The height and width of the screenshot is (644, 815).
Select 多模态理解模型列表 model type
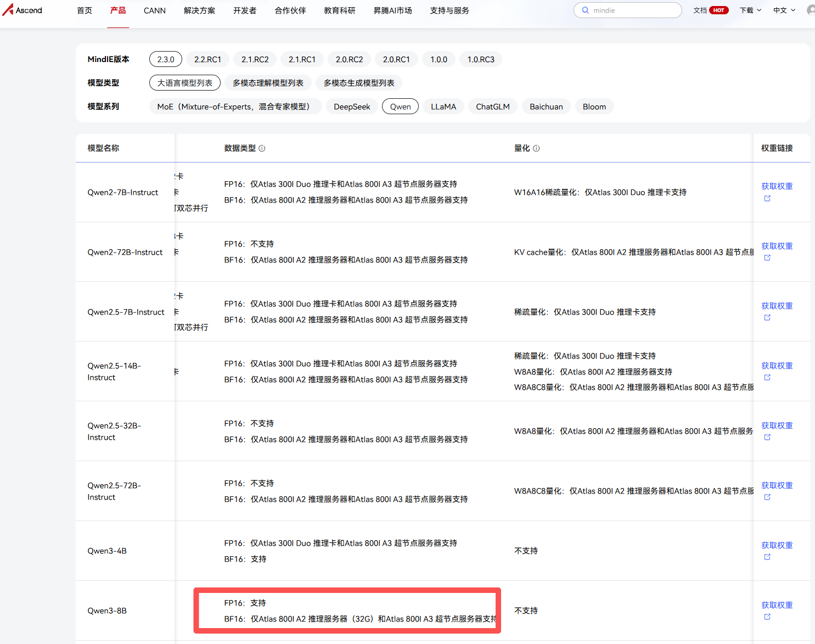[x=268, y=83]
